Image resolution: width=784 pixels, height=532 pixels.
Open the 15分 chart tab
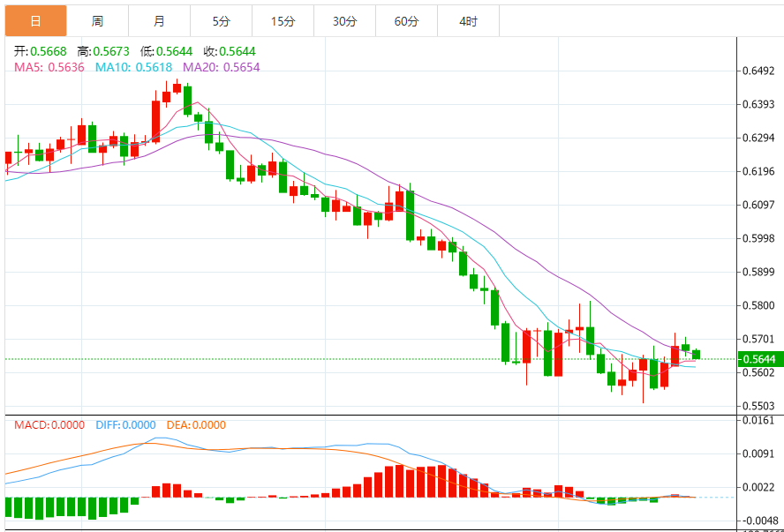click(283, 21)
